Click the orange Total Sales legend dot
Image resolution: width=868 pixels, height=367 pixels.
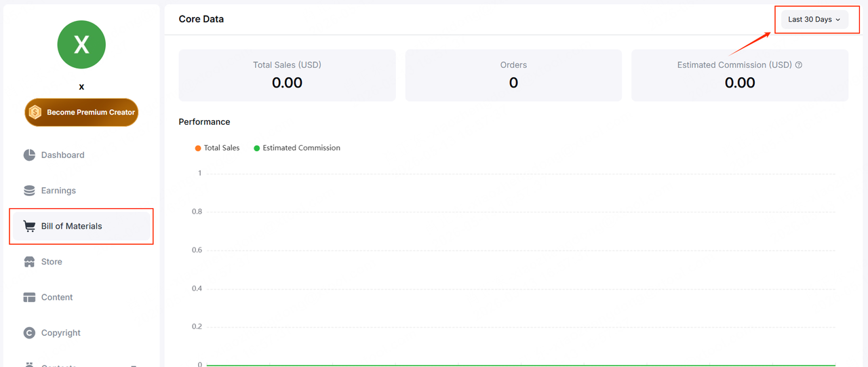[x=198, y=148]
